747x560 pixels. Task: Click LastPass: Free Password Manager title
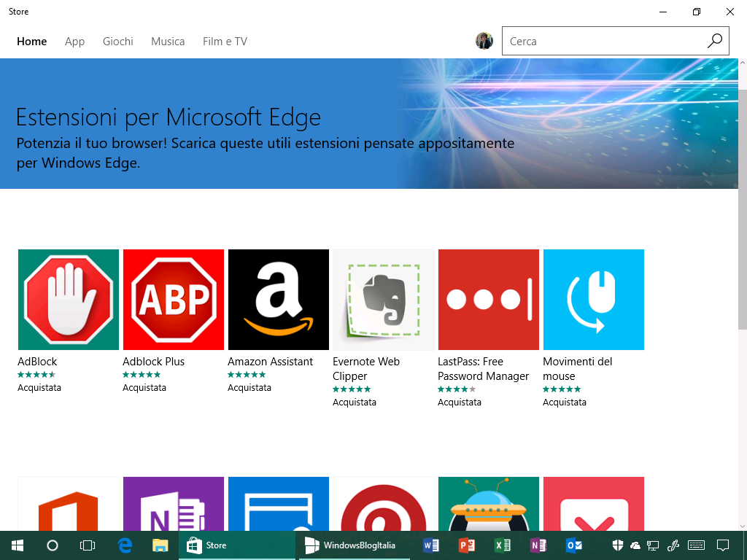tap(483, 368)
